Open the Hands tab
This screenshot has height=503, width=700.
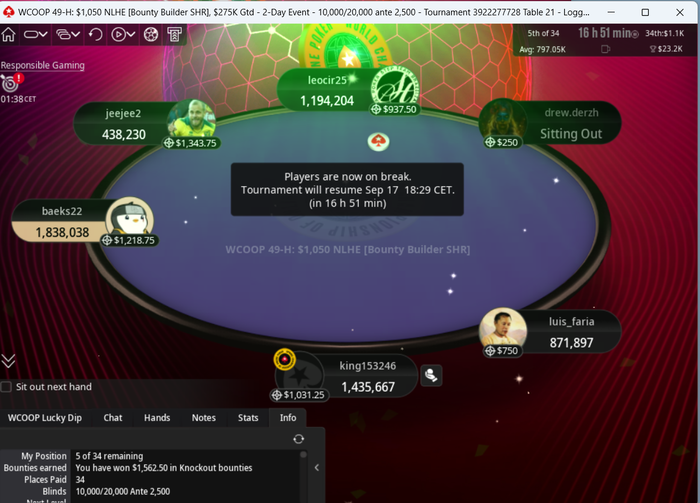tap(157, 418)
